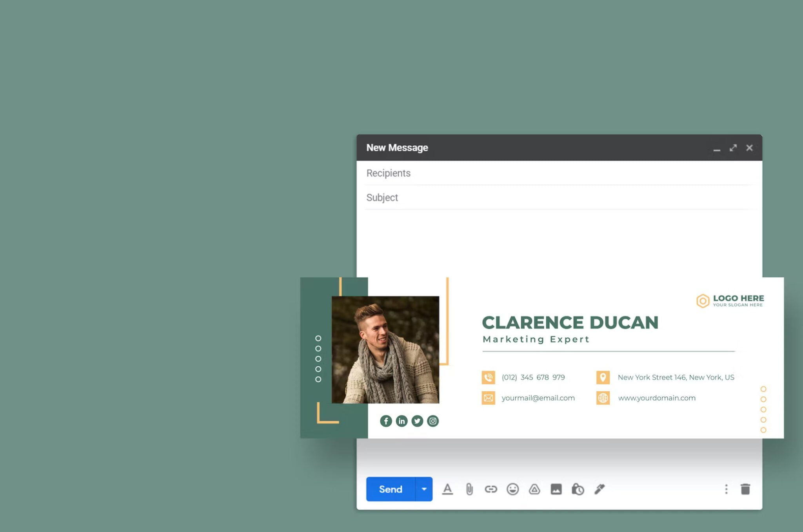Click the blue Send button

[391, 489]
